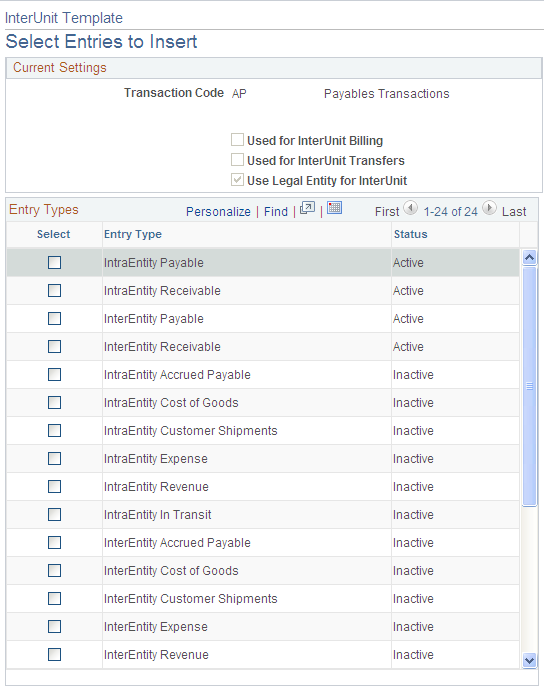Select the IntraEntity Receivable checkbox

point(54,290)
